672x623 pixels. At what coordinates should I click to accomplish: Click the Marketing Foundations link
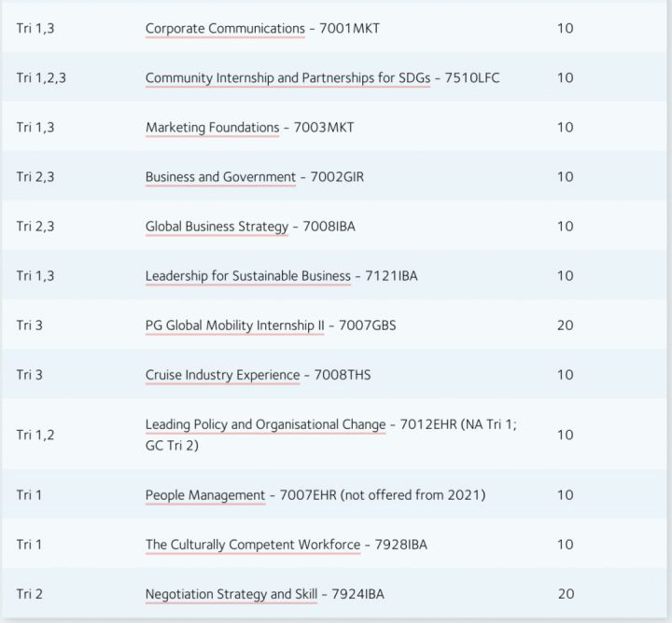coord(212,127)
